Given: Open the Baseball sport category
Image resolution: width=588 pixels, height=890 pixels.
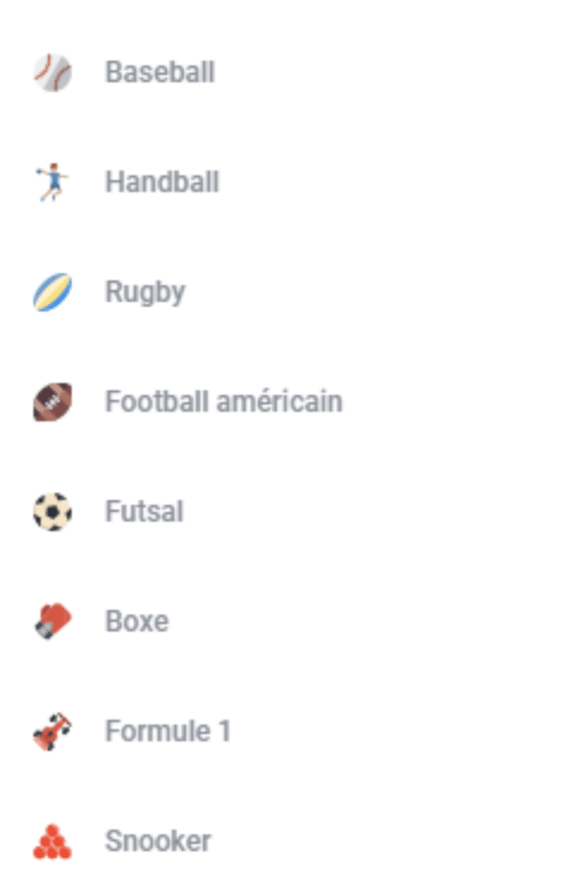Looking at the screenshot, I should (294, 73).
